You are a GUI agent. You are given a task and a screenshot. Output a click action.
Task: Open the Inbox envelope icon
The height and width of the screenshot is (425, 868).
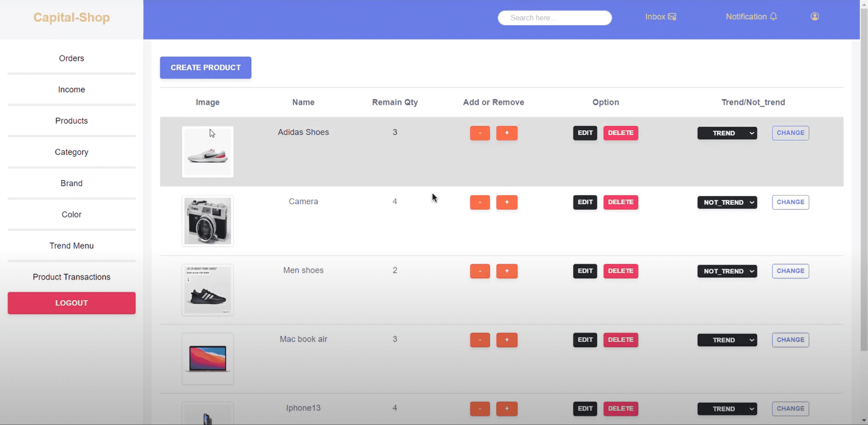point(672,17)
